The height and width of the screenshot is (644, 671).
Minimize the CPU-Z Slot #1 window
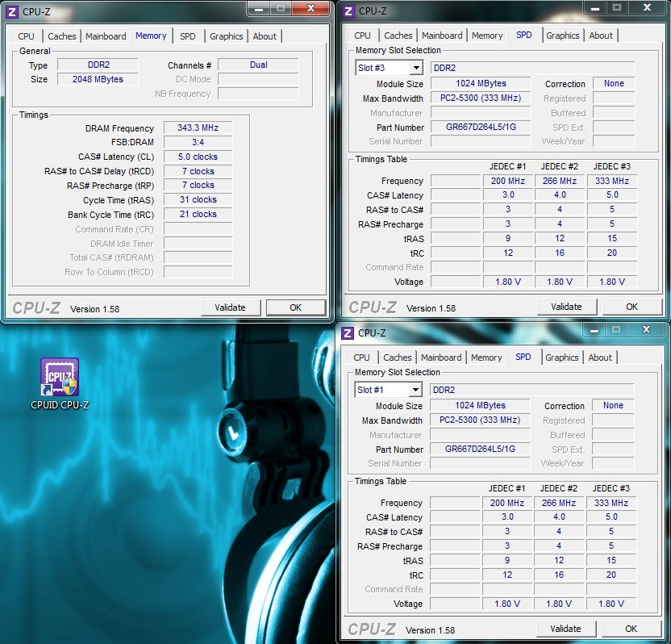tap(594, 330)
